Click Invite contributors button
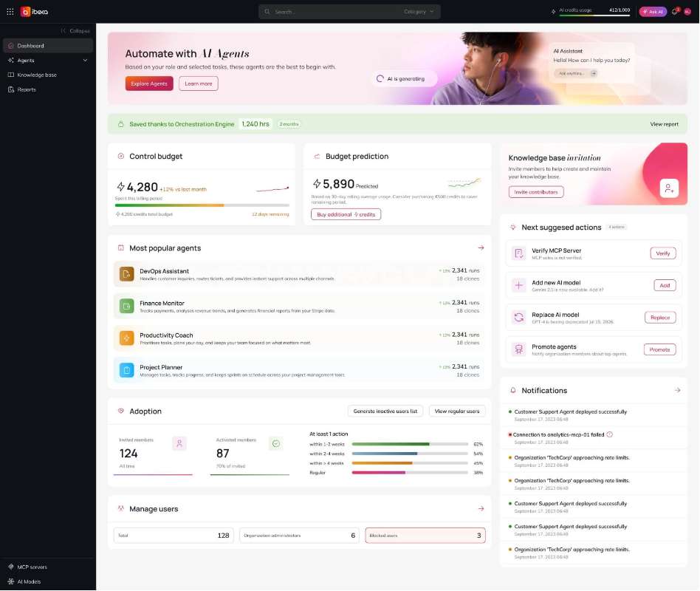Viewport: 700px width, 591px height. [536, 192]
